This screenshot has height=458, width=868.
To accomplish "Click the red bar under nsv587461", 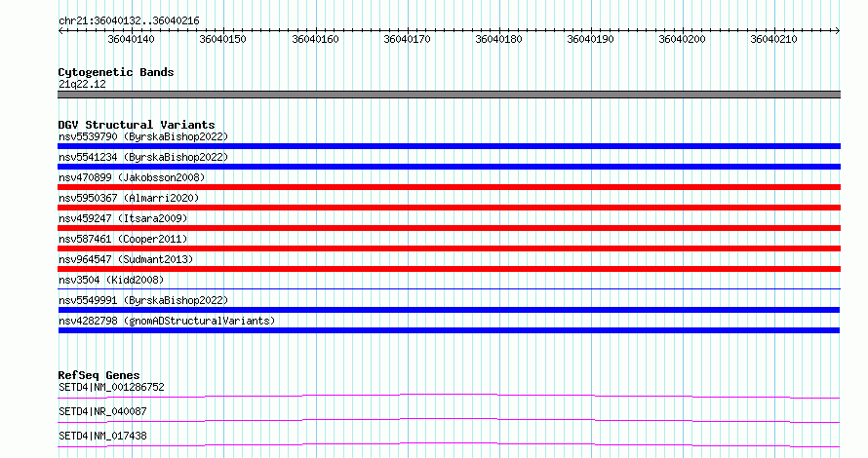I will [449, 248].
